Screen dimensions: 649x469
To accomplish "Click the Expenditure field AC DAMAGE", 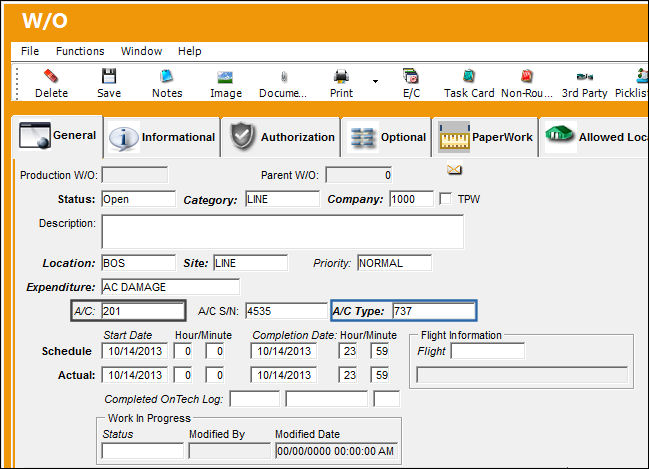I will (170, 287).
